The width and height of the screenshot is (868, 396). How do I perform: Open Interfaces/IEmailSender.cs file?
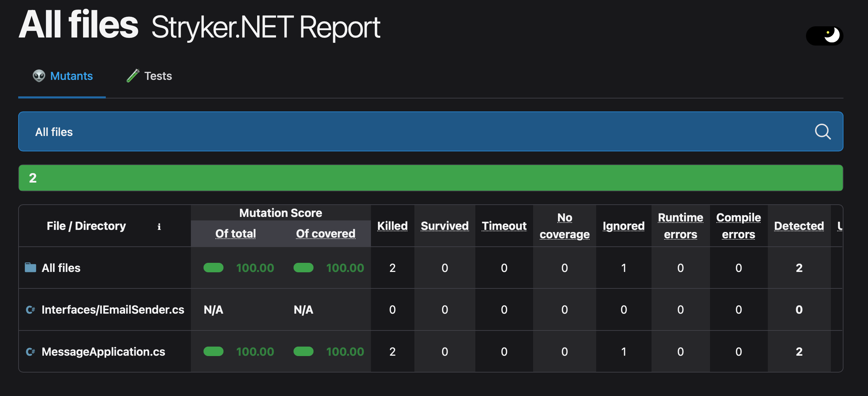(113, 310)
